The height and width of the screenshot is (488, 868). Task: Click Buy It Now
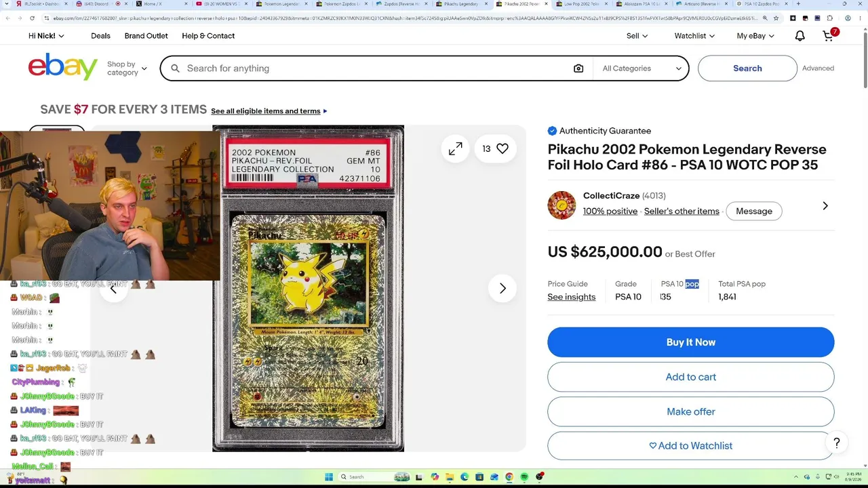[x=690, y=342]
